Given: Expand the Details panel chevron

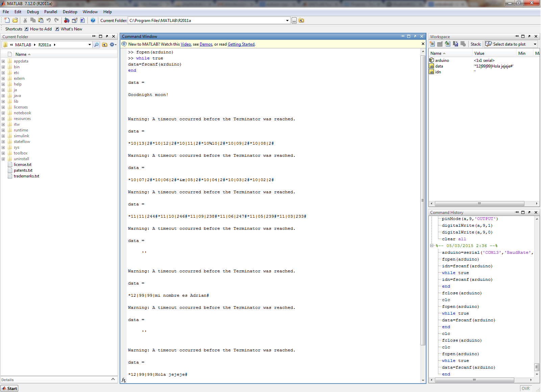Looking at the screenshot, I should [x=113, y=379].
